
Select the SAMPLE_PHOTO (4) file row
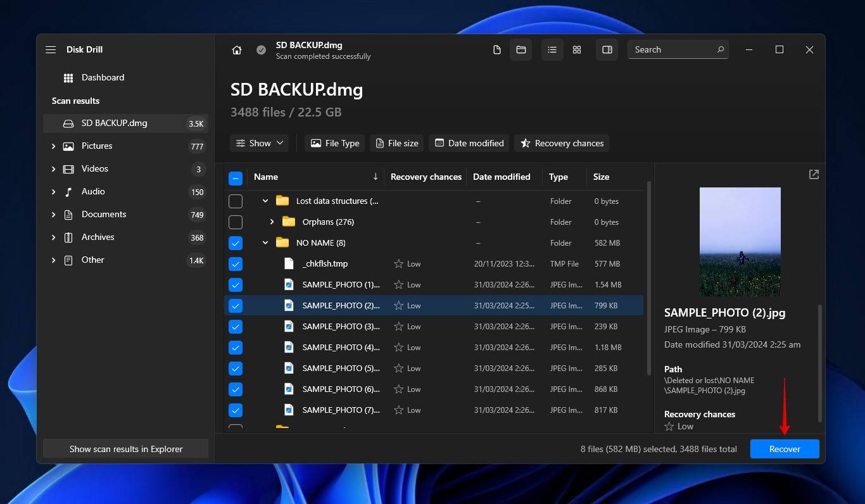(x=434, y=347)
